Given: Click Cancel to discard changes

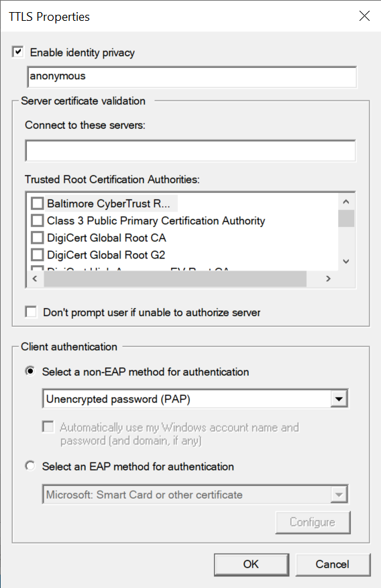Looking at the screenshot, I should (333, 565).
